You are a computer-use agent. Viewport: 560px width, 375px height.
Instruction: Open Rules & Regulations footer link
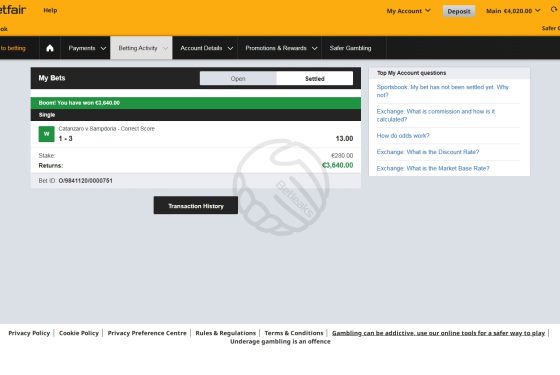(x=226, y=333)
